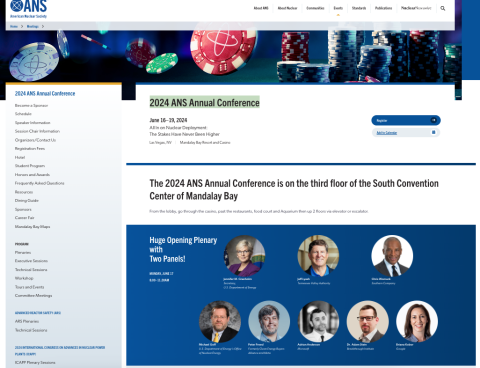Click Michael Goff's speaker photo
This screenshot has height=368, width=480.
coord(220,321)
